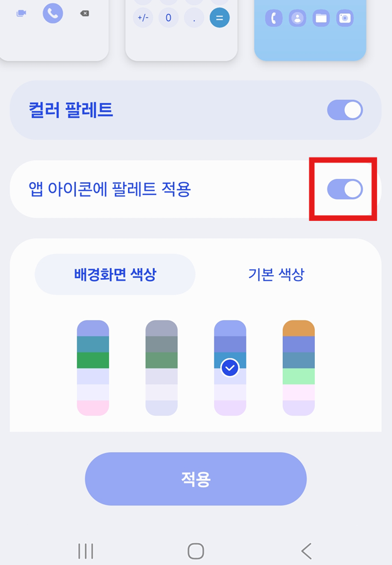Select the orange-topped color palette
This screenshot has height=565, width=392.
click(298, 367)
